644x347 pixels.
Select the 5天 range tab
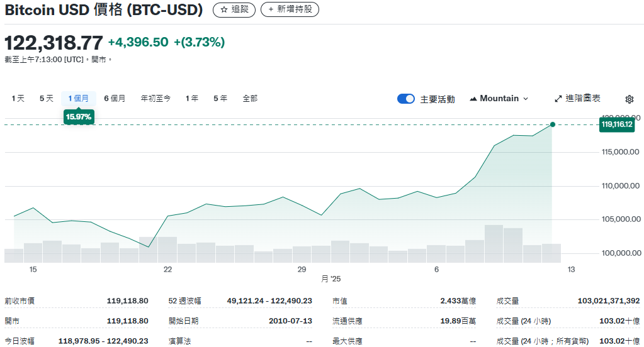point(47,99)
